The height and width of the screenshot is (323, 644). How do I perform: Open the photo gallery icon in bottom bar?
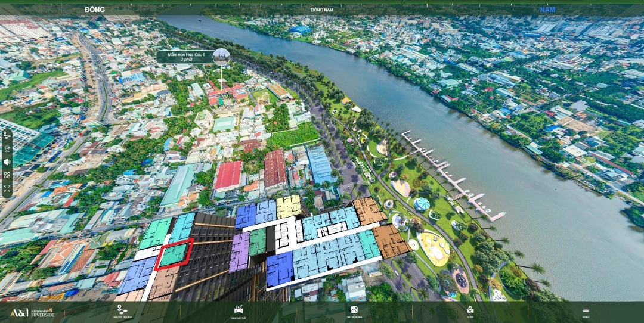(x=354, y=310)
